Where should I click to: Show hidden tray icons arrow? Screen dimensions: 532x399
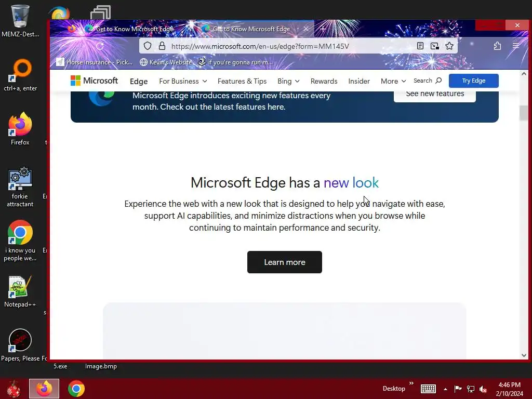[x=445, y=389]
